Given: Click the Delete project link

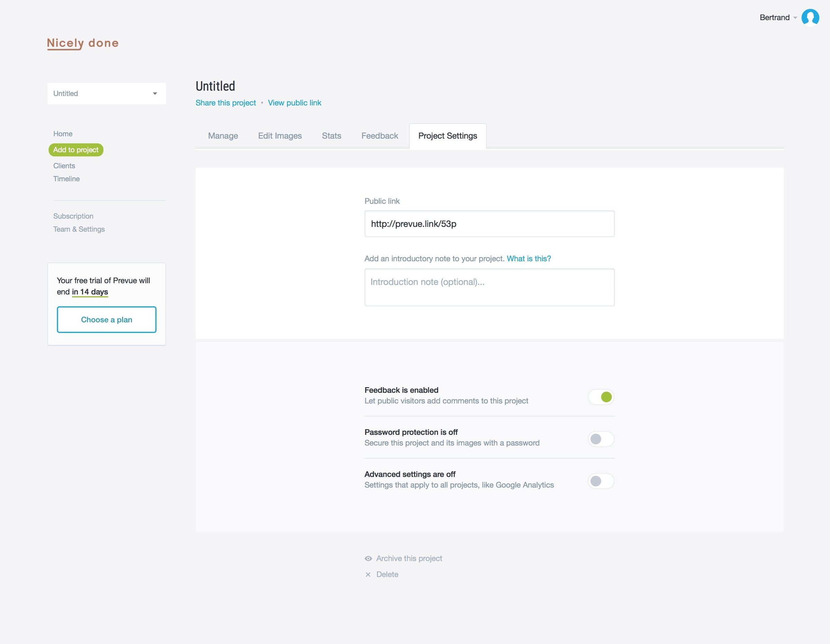Looking at the screenshot, I should tap(387, 575).
